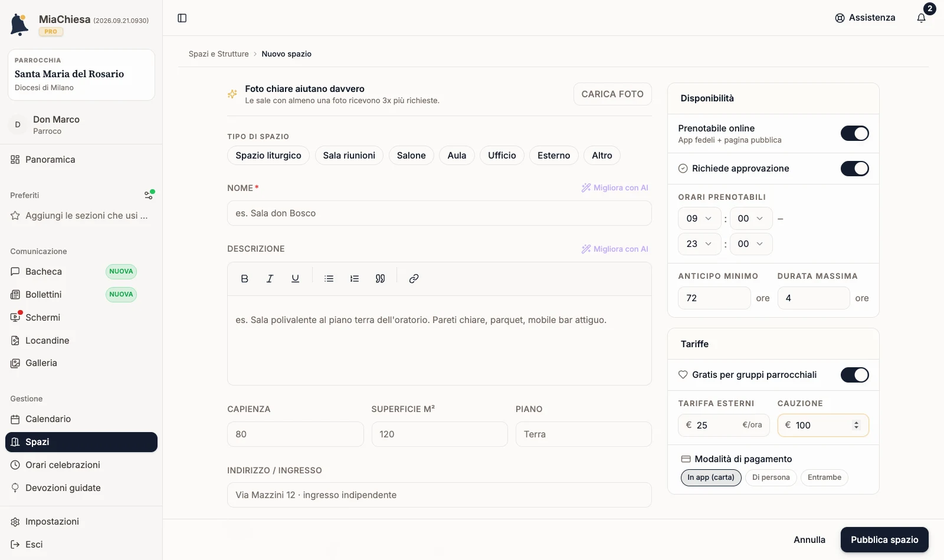Image resolution: width=944 pixels, height=560 pixels.
Task: Open Orari celebrazioni
Action: [x=81, y=465]
